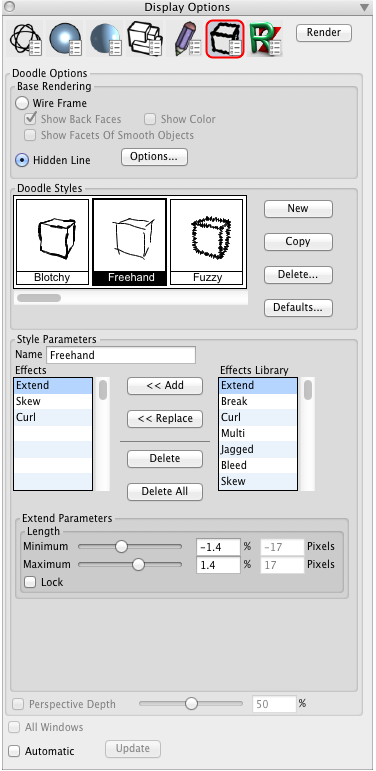Click the style Name field containing Freehand
Image resolution: width=376 pixels, height=771 pixels.
pyautogui.click(x=121, y=355)
